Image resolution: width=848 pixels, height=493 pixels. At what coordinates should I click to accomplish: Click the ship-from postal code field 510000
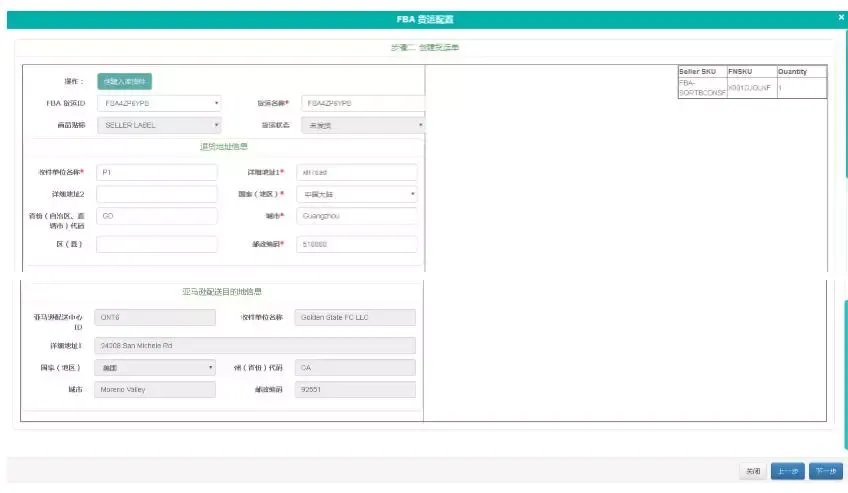(x=357, y=244)
